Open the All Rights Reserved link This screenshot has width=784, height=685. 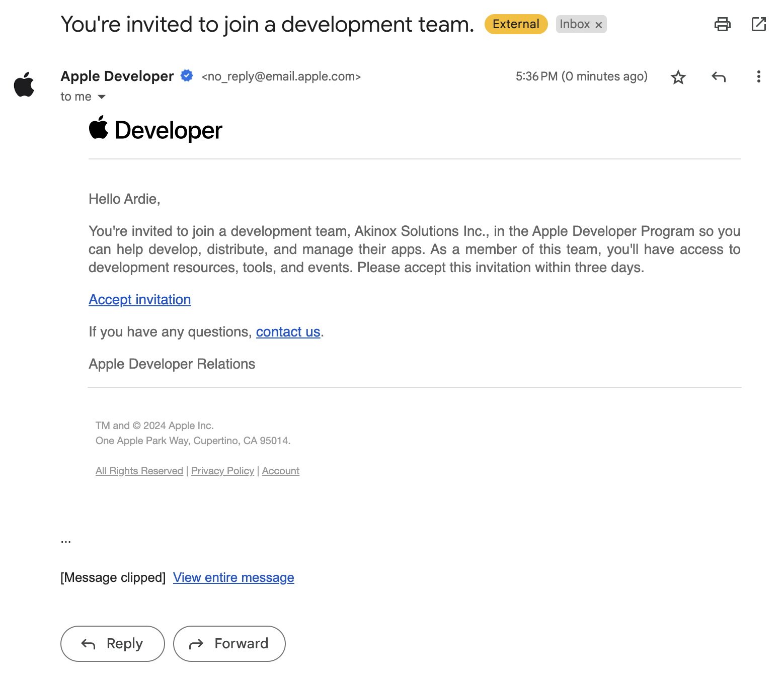click(139, 471)
